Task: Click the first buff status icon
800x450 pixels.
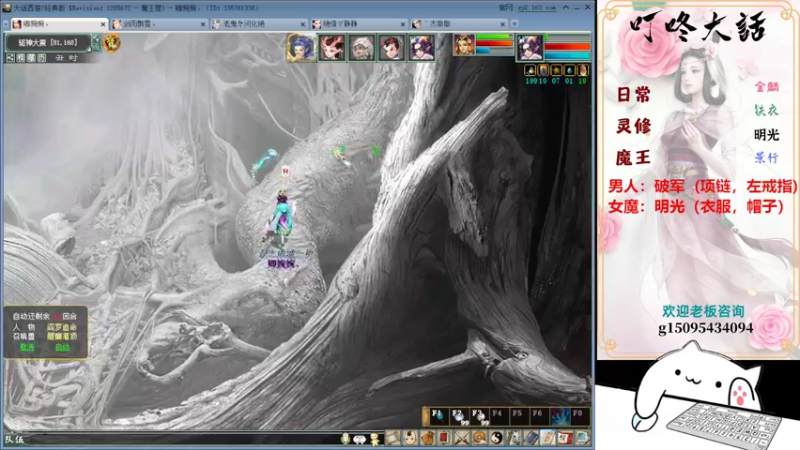Action: tap(530, 70)
